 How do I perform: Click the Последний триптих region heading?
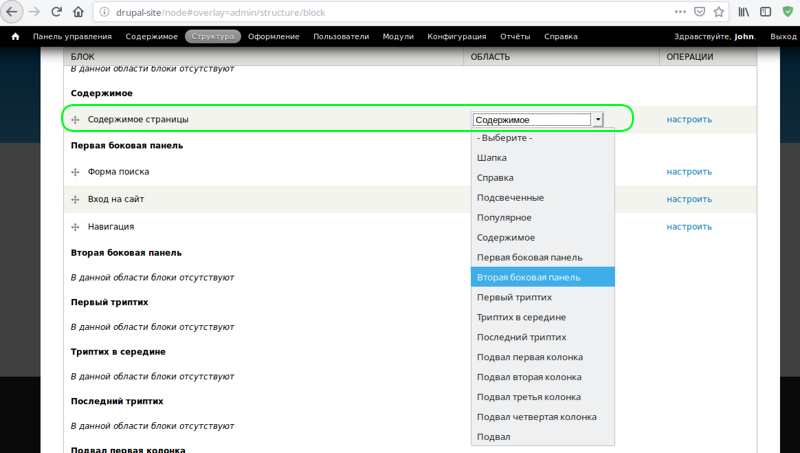117,401
